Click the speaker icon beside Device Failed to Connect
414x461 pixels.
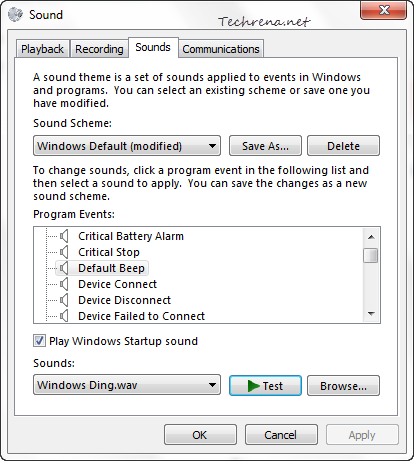pos(64,315)
